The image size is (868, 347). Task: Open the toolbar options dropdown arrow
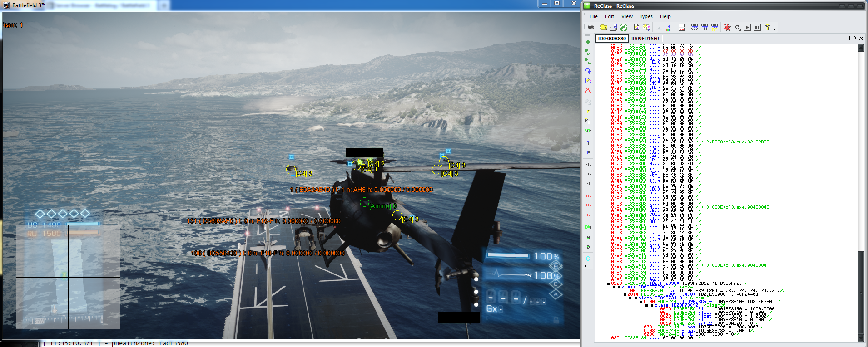coord(774,29)
